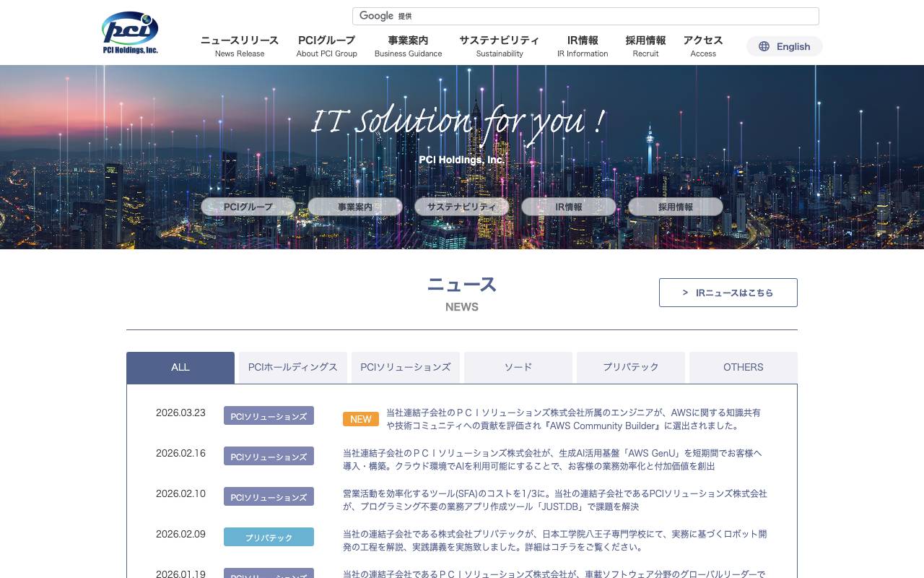
Task: Click the PCI Holdings logo
Action: (130, 32)
